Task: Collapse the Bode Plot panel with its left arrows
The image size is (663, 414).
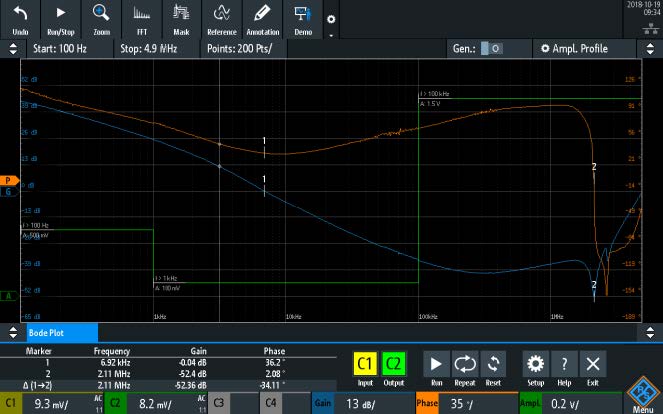Action: [x=12, y=332]
